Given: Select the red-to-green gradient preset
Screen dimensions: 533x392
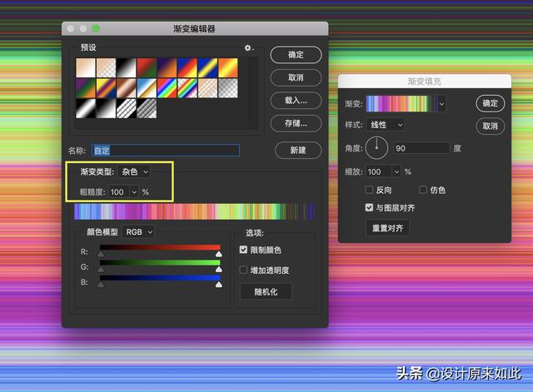Looking at the screenshot, I should (x=147, y=68).
